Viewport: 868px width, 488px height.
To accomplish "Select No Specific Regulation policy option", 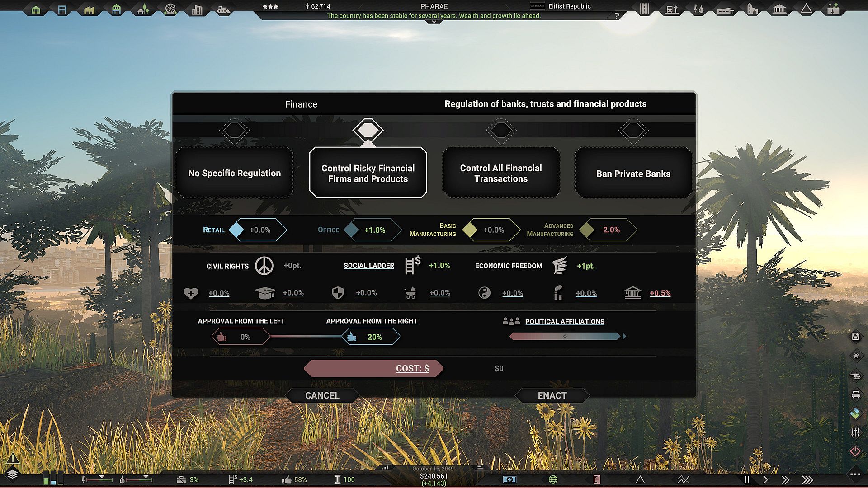I will [x=234, y=173].
